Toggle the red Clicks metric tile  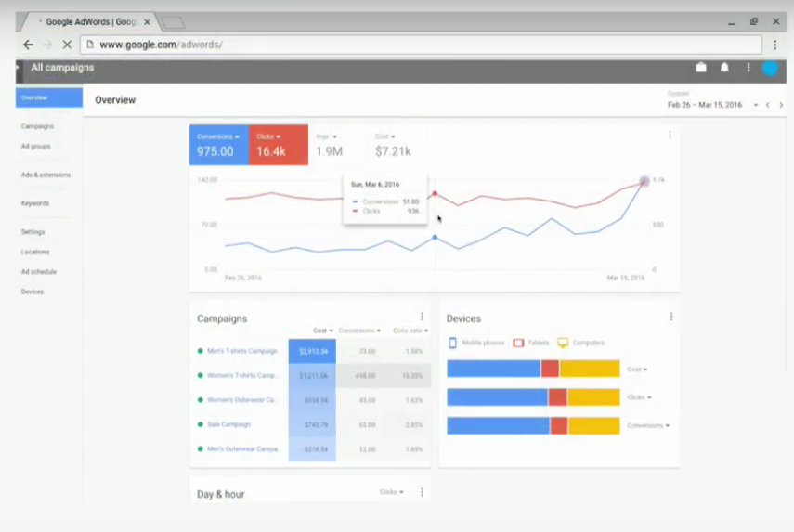pos(278,145)
